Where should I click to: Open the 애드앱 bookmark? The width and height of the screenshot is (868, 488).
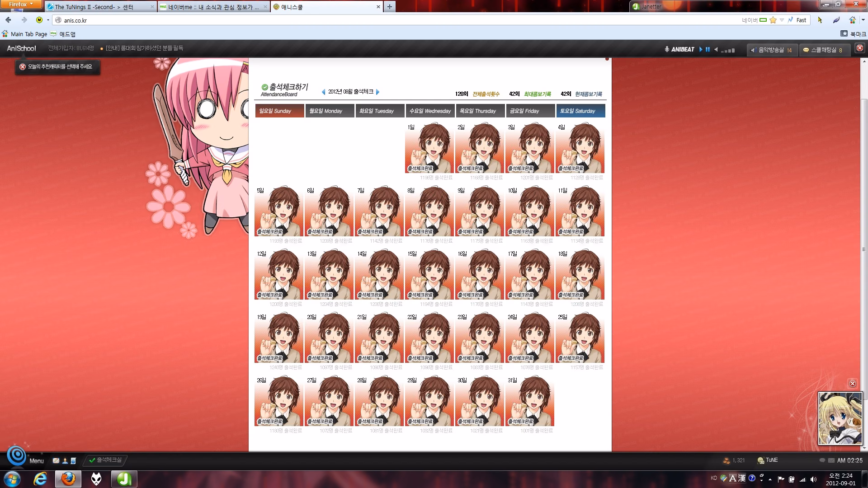pyautogui.click(x=63, y=34)
